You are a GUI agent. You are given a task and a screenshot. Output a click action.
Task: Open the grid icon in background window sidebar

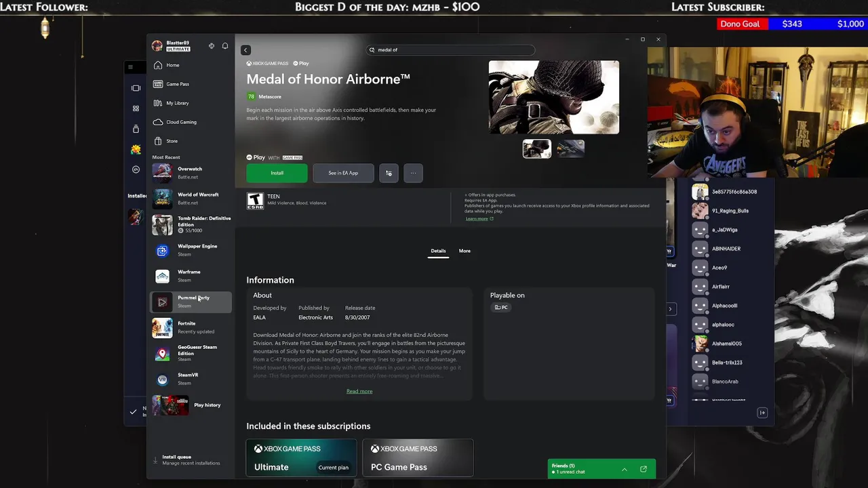click(136, 108)
